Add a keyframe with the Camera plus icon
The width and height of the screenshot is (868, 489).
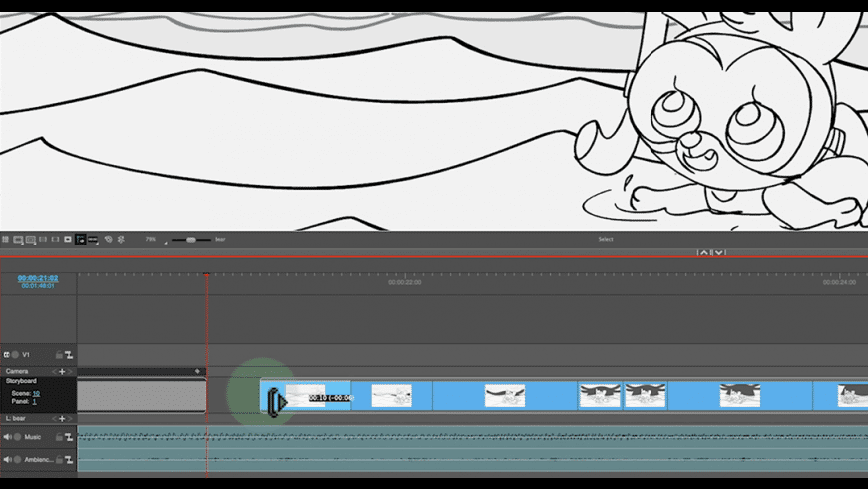pyautogui.click(x=62, y=371)
